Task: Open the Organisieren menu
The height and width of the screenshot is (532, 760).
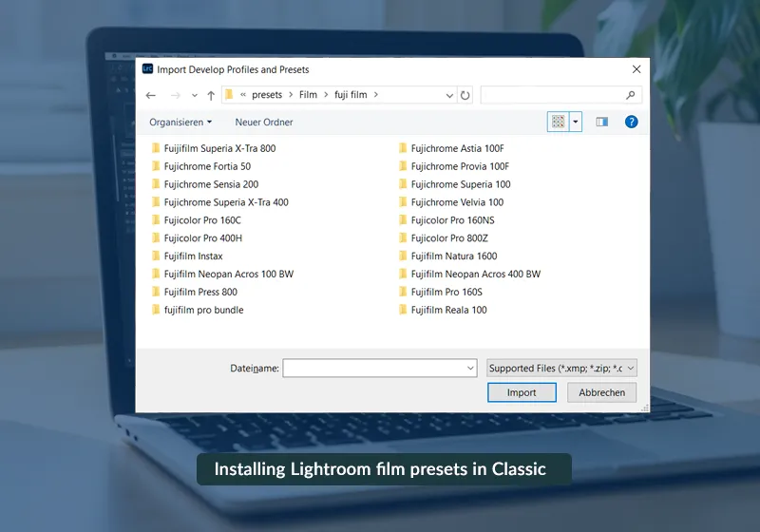Action: [180, 123]
